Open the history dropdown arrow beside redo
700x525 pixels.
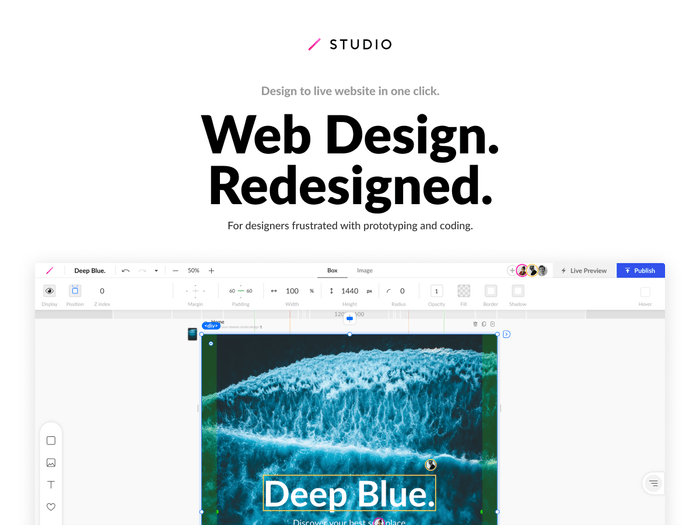click(156, 271)
